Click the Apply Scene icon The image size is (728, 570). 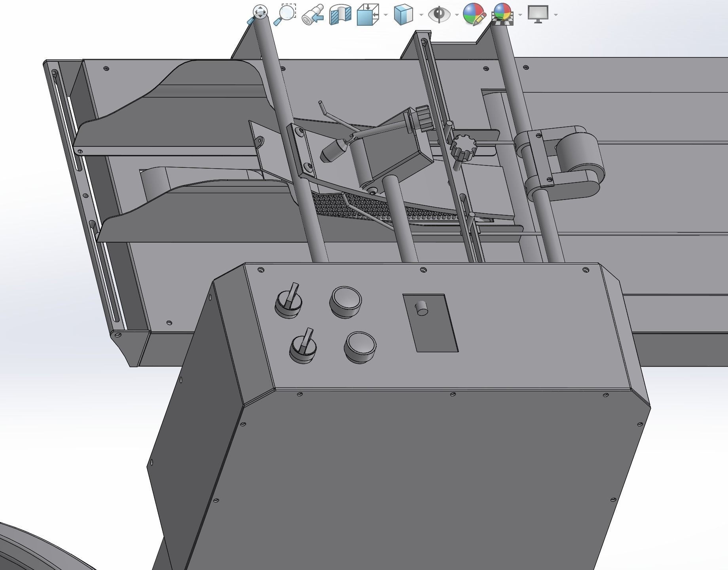(x=502, y=15)
